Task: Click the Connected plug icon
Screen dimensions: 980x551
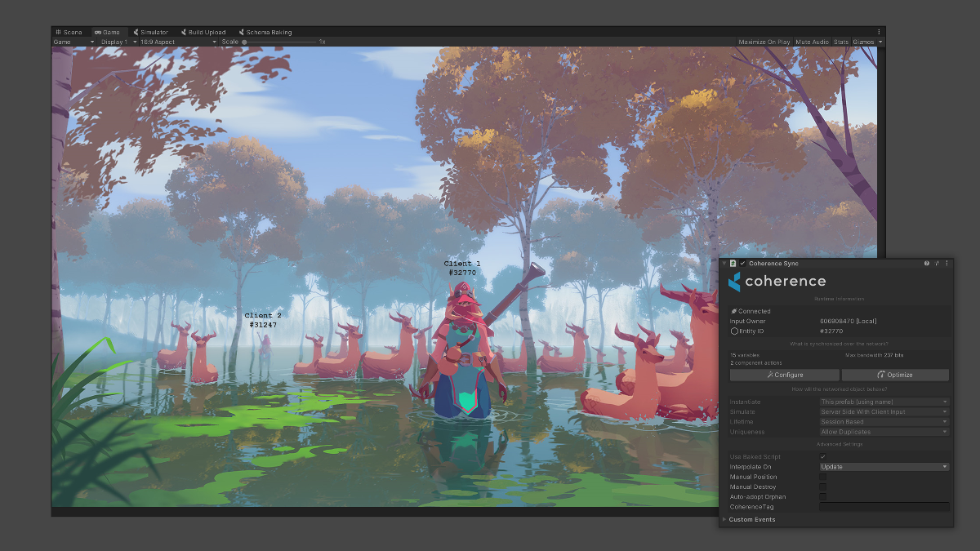Action: 733,311
